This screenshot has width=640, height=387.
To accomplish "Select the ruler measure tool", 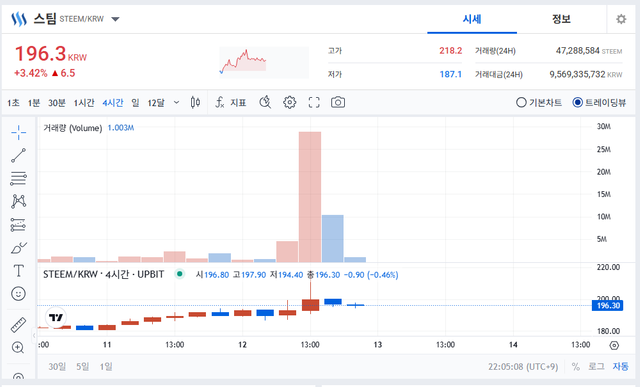I will pos(18,325).
